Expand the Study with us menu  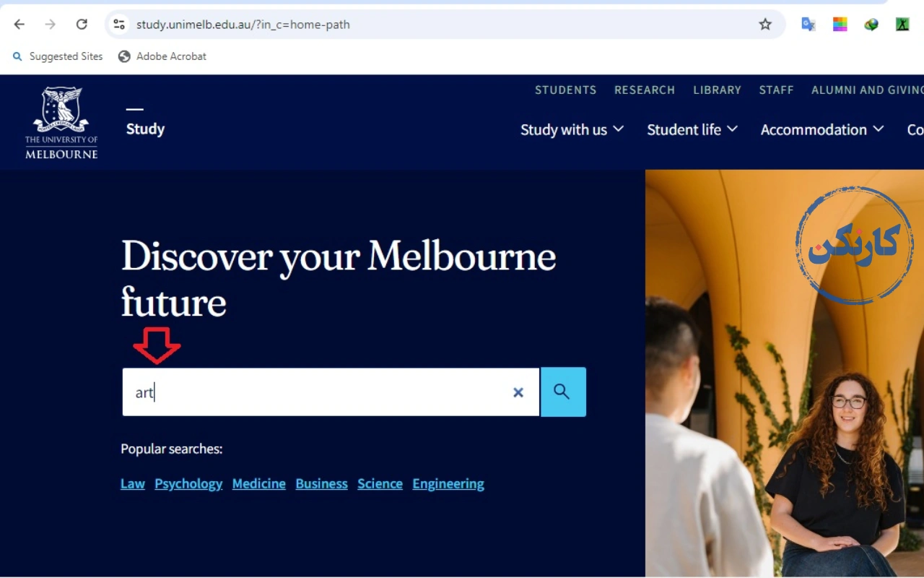pyautogui.click(x=572, y=129)
